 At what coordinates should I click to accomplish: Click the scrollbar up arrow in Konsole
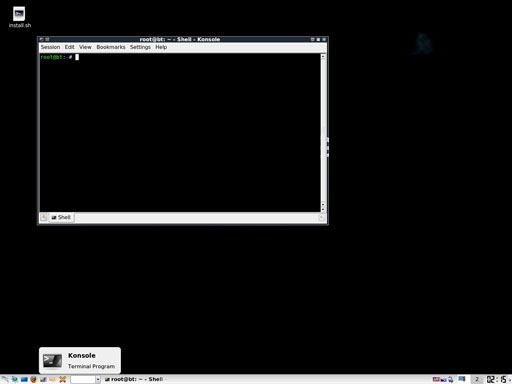[323, 56]
